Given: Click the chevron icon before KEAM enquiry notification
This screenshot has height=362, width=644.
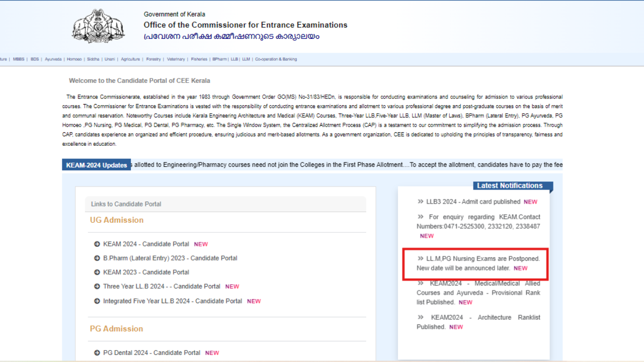Looking at the screenshot, I should [421, 217].
